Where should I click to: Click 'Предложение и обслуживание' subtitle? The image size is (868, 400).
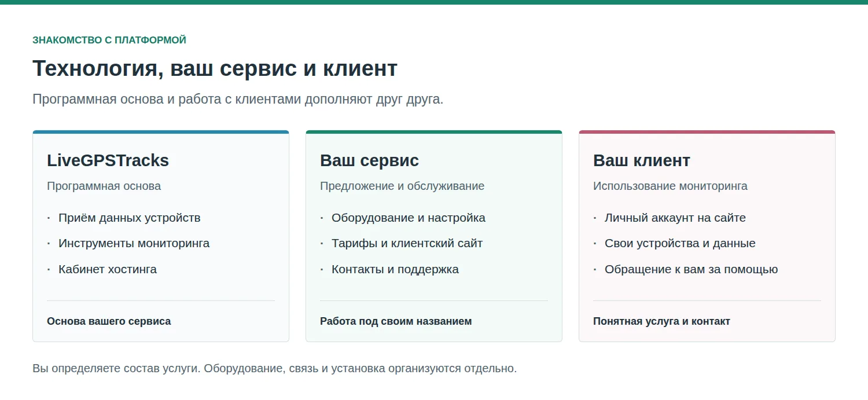click(x=402, y=186)
